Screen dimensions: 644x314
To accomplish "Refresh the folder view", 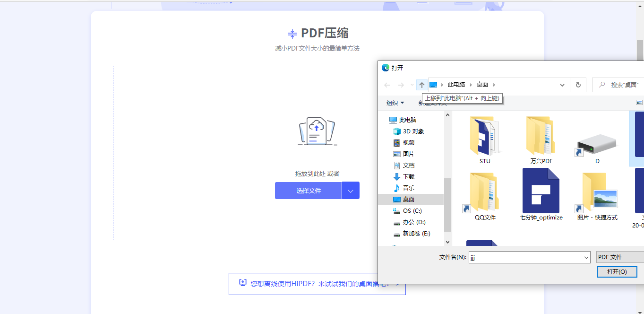I will [x=578, y=84].
